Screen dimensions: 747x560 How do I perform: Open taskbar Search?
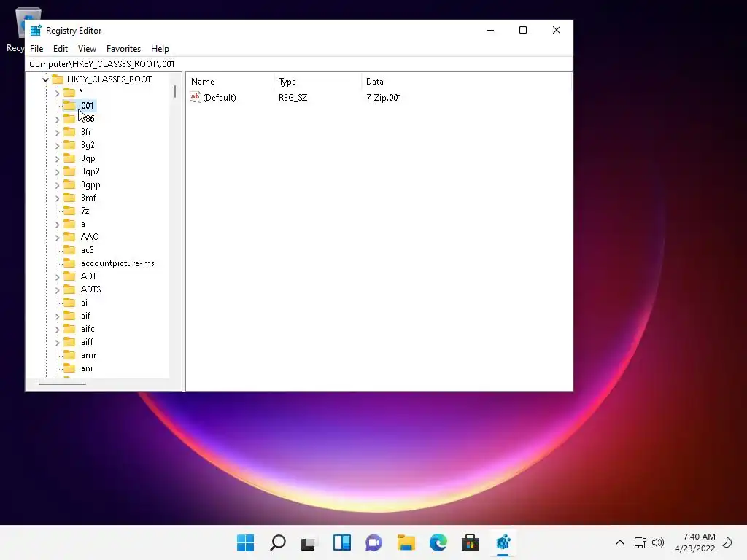click(278, 542)
